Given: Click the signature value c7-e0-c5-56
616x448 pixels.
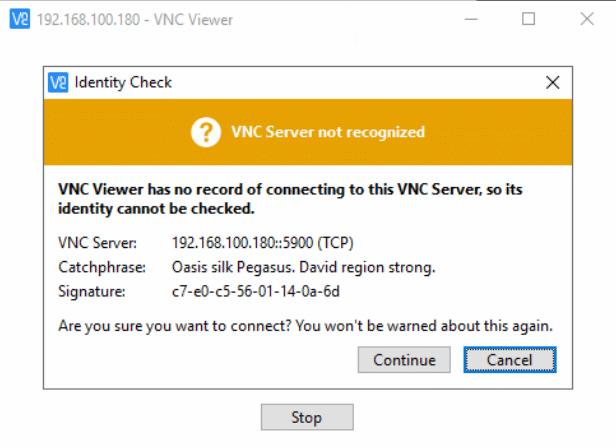Looking at the screenshot, I should tap(256, 292).
